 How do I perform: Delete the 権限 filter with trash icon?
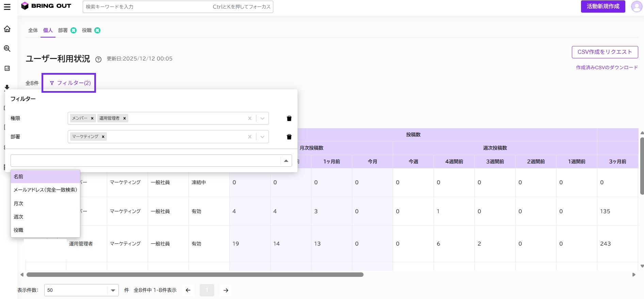289,118
